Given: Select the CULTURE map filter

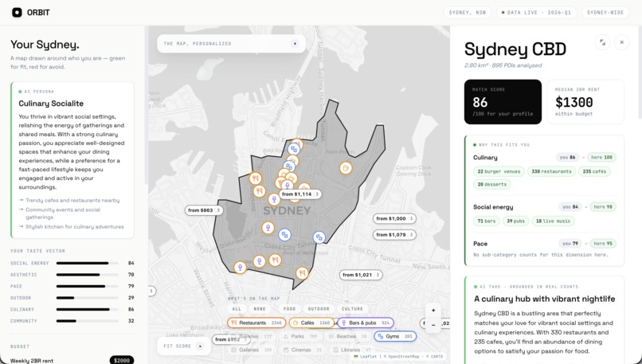Looking at the screenshot, I should point(352,309).
